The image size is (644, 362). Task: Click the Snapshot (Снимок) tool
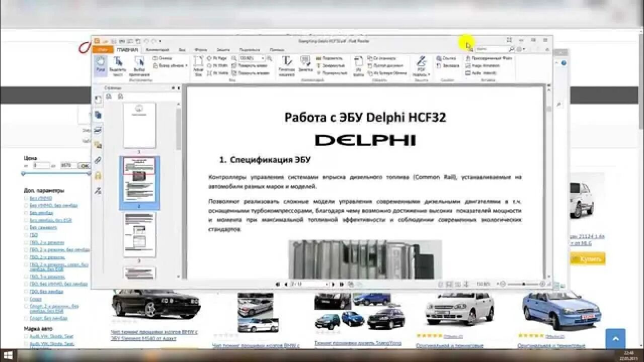tap(162, 58)
